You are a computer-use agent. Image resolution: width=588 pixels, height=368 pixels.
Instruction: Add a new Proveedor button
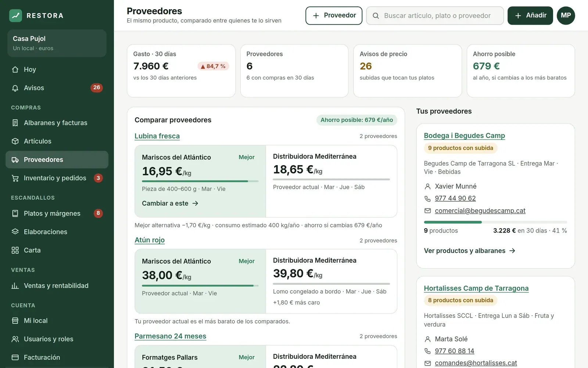pyautogui.click(x=334, y=15)
